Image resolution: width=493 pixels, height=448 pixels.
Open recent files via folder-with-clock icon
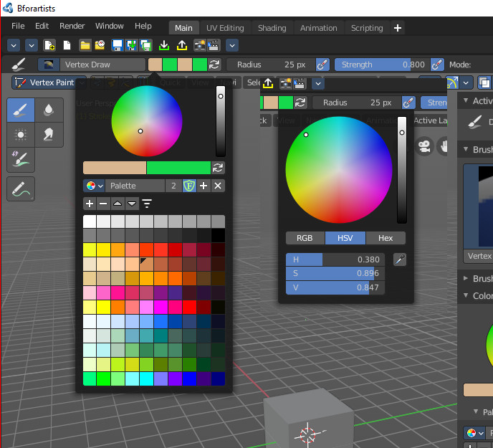(100, 45)
